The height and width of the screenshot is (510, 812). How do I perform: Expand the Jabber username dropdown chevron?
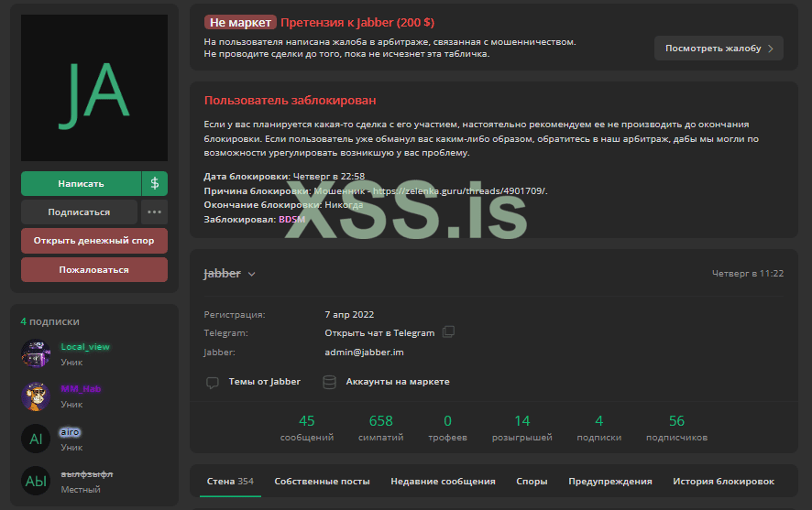pos(252,274)
